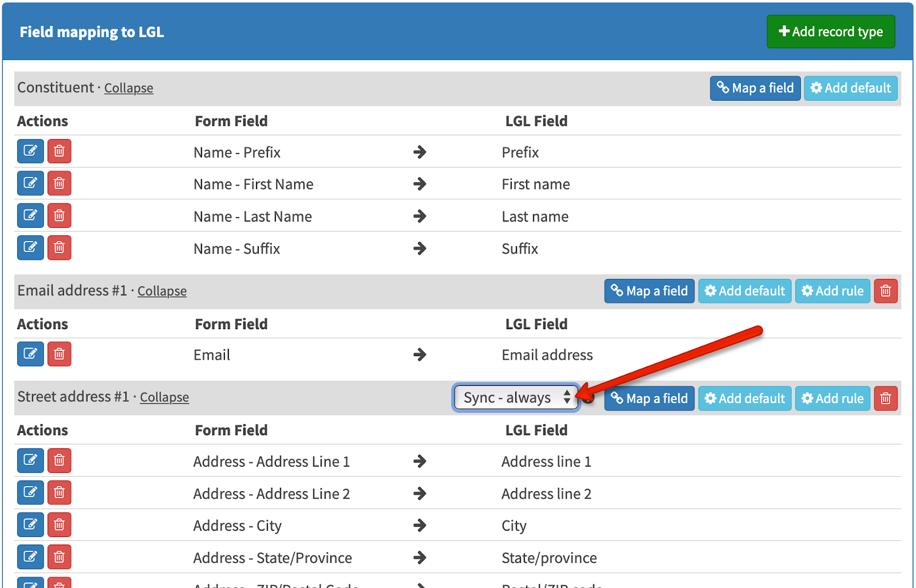Screen dimensions: 916x588
Task: Collapse the Constituent section
Action: pos(129,88)
